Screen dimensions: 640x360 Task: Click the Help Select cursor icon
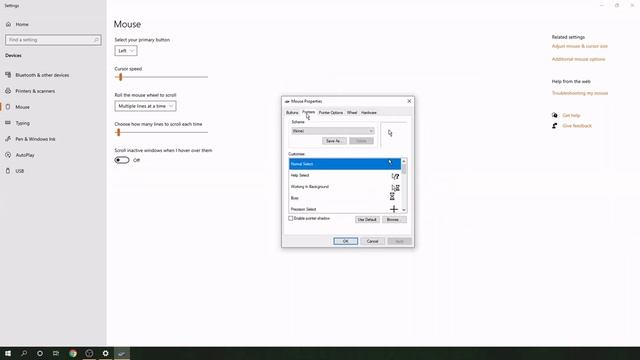(395, 176)
